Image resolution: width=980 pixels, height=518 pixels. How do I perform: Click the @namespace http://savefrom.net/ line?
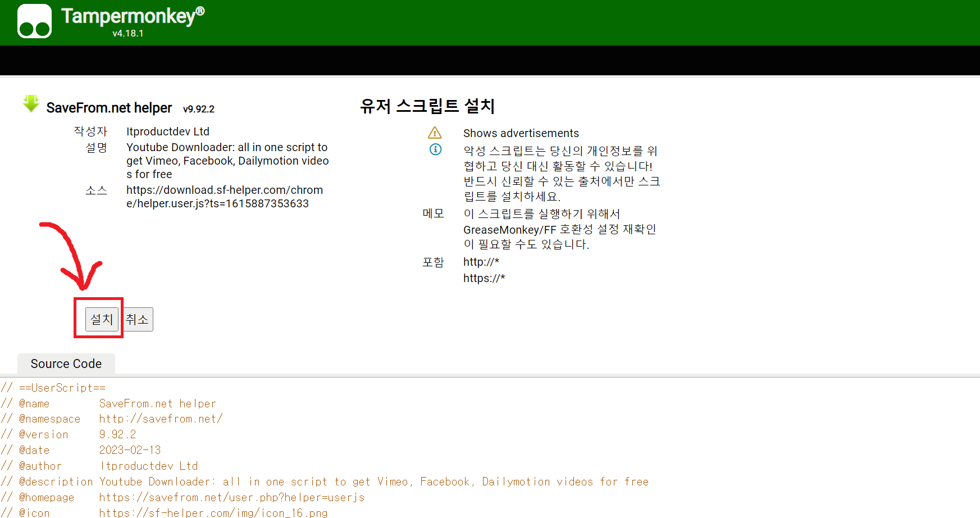point(112,419)
